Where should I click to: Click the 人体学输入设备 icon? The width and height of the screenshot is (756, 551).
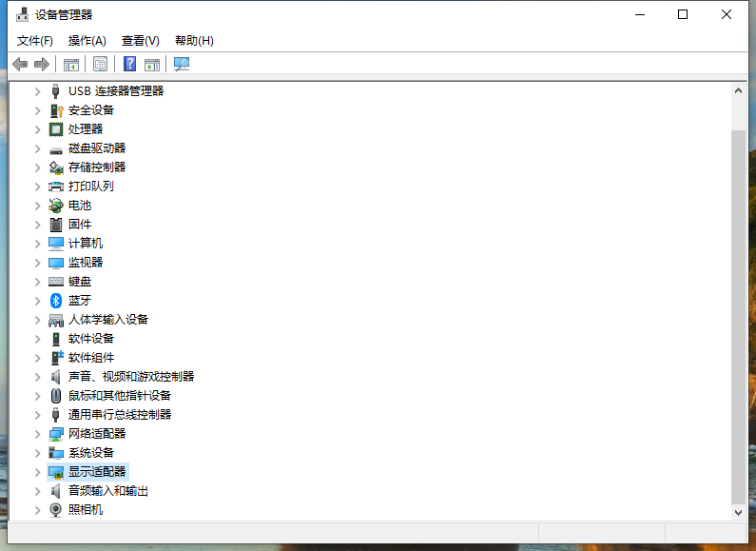click(x=56, y=320)
